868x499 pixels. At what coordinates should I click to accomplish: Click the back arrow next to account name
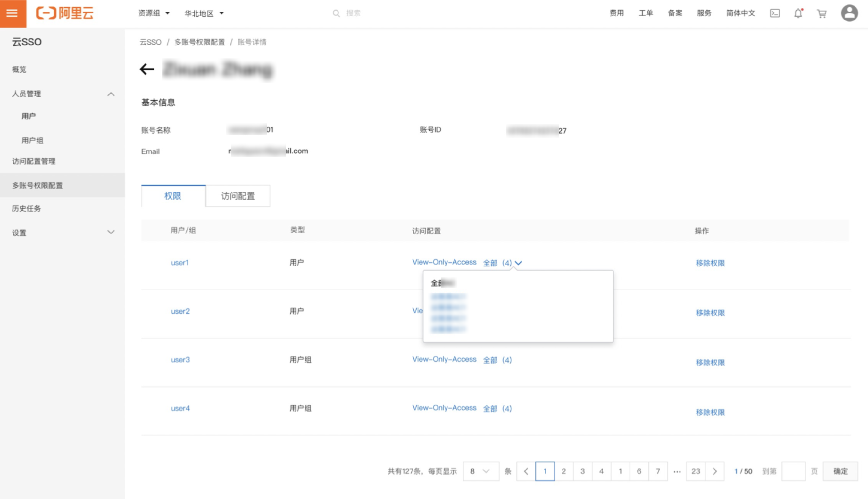pyautogui.click(x=147, y=69)
